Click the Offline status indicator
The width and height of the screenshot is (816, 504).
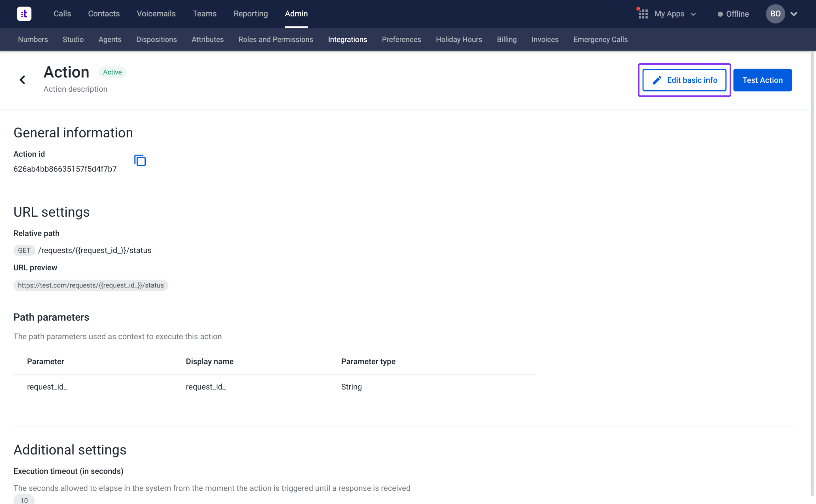(x=733, y=14)
